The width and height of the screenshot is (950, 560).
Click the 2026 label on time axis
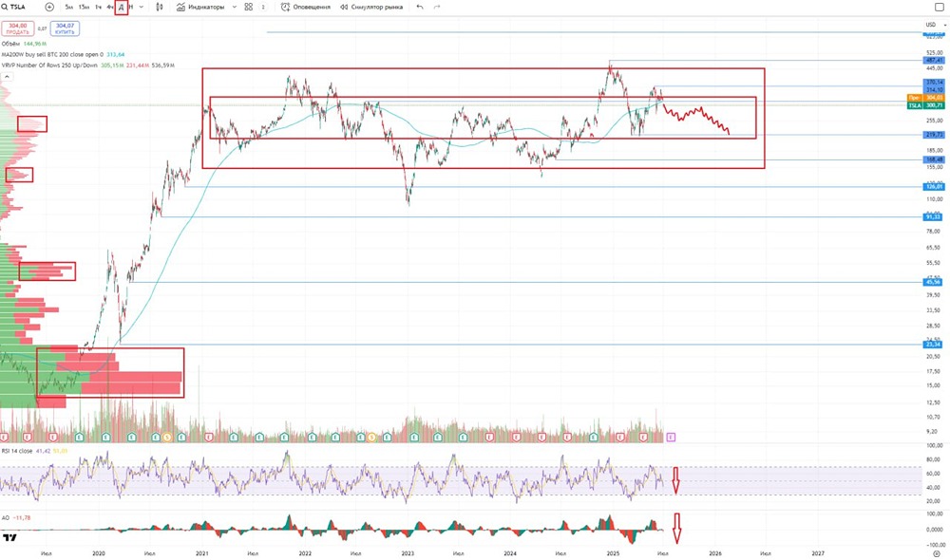point(715,553)
